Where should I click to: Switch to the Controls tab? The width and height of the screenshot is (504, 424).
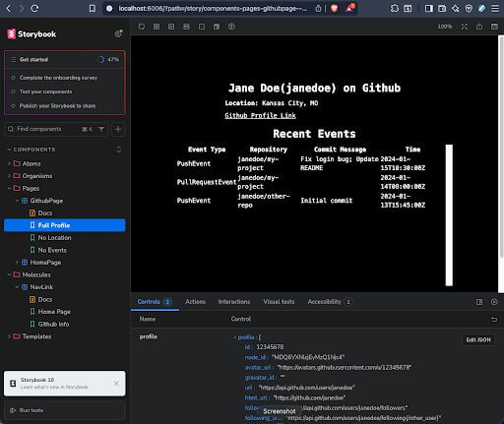click(x=155, y=302)
